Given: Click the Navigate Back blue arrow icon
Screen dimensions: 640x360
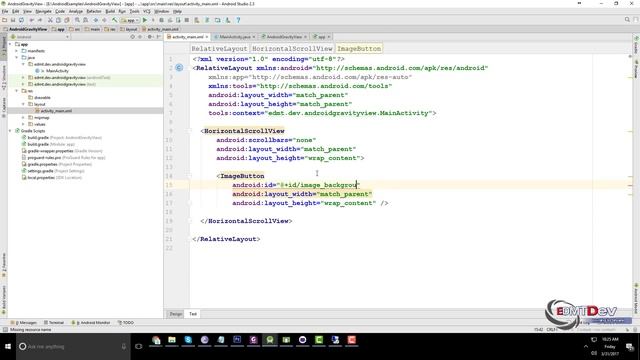Looking at the screenshot, I should (96, 20).
